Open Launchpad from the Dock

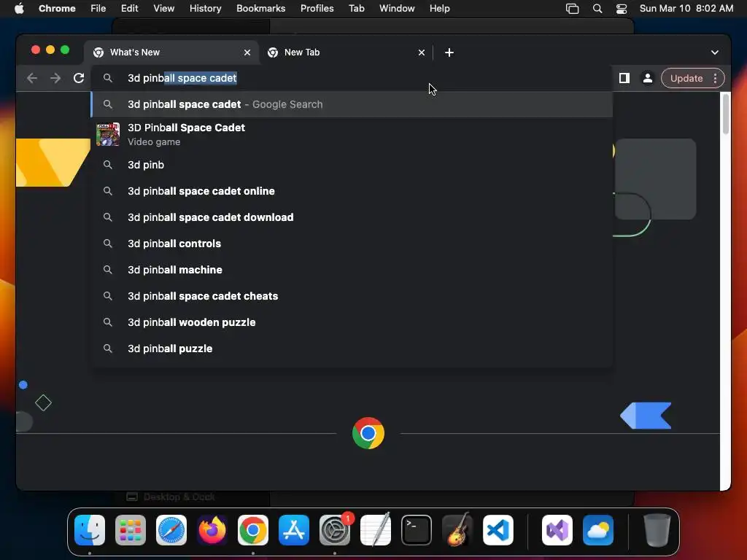(131, 530)
